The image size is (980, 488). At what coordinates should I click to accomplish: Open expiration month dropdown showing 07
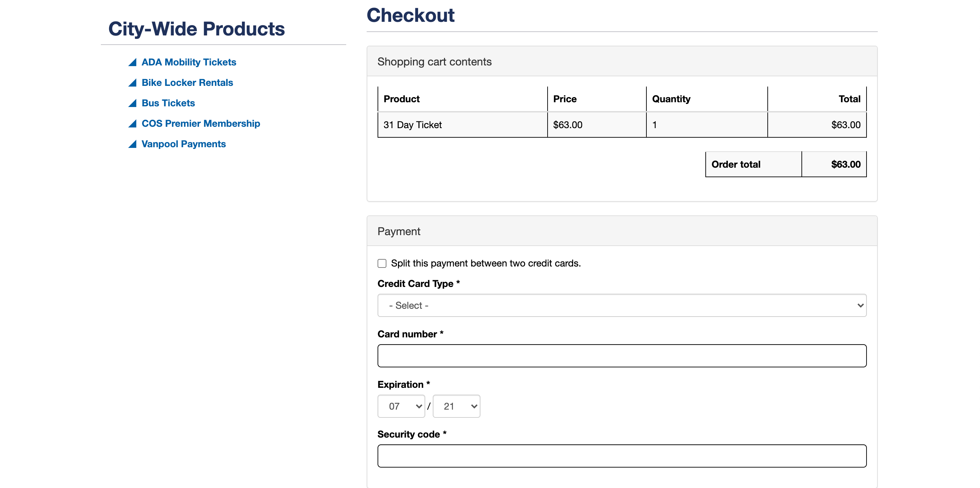[401, 406]
